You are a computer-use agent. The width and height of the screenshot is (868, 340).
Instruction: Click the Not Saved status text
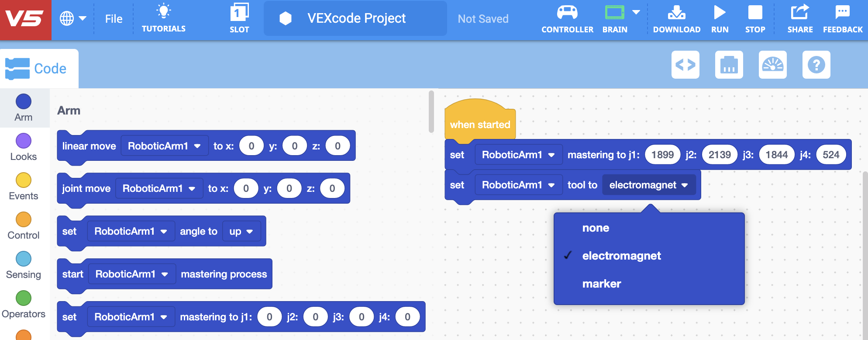[483, 19]
